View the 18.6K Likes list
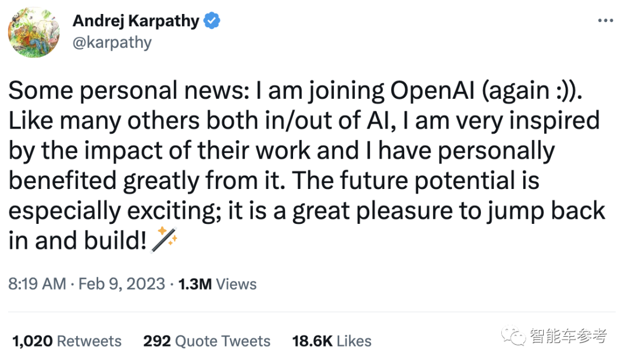628x364 pixels. coord(331,341)
